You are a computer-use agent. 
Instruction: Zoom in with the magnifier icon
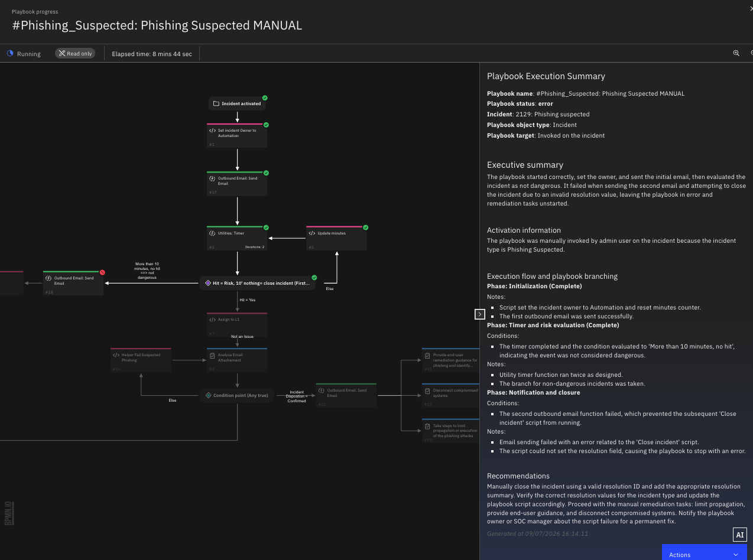(736, 53)
